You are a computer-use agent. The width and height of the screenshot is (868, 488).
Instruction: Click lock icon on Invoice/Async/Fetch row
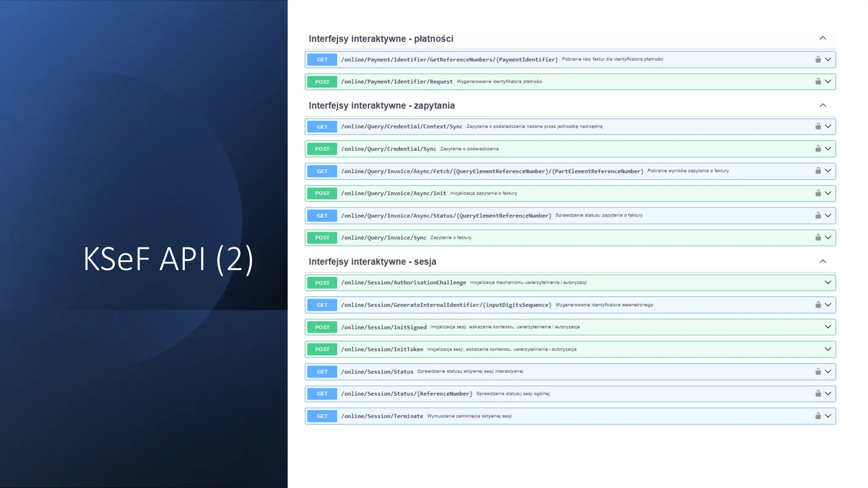pos(818,171)
